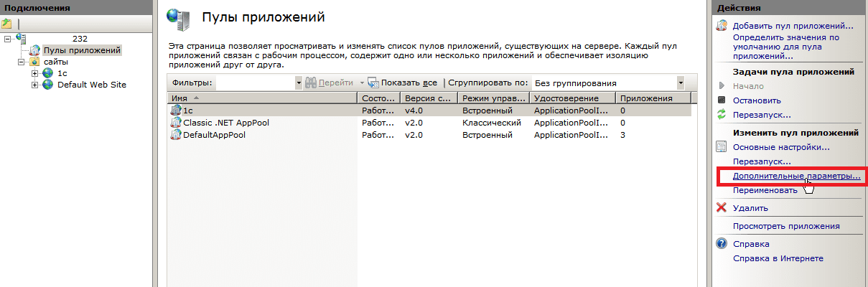Click the server node icon ending 232
This screenshot has height=287, width=868.
(20, 38)
